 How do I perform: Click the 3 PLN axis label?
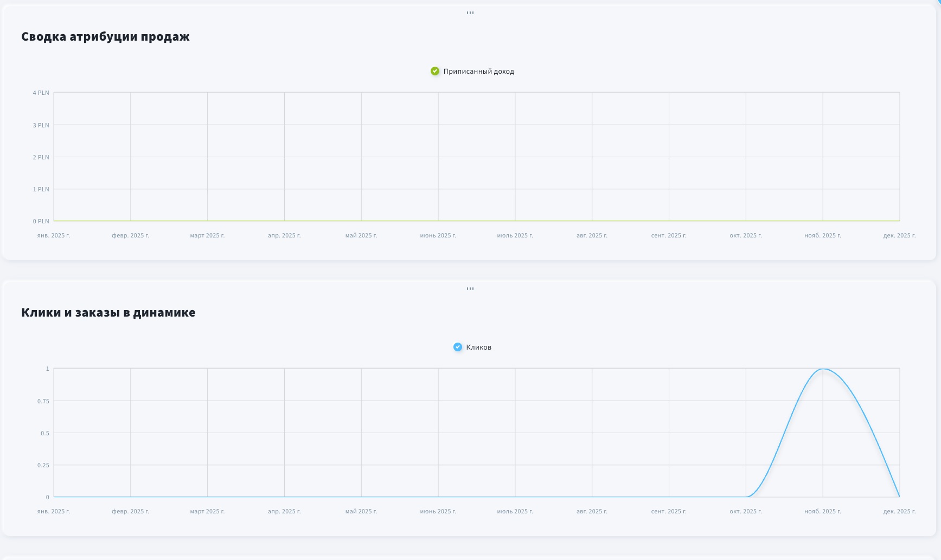coord(41,125)
